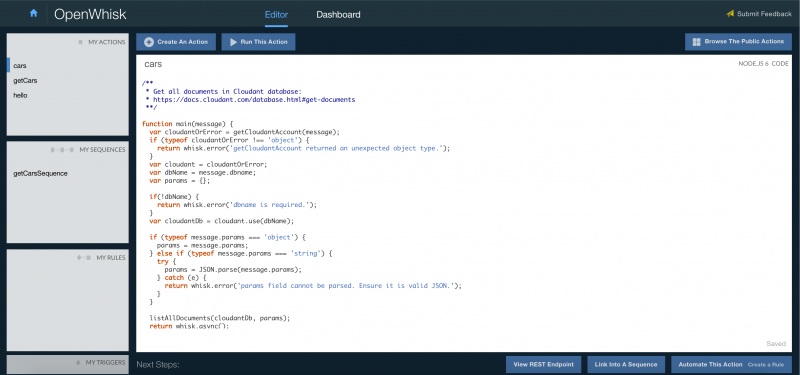
Task: Click the Next Steps label
Action: [x=158, y=365]
